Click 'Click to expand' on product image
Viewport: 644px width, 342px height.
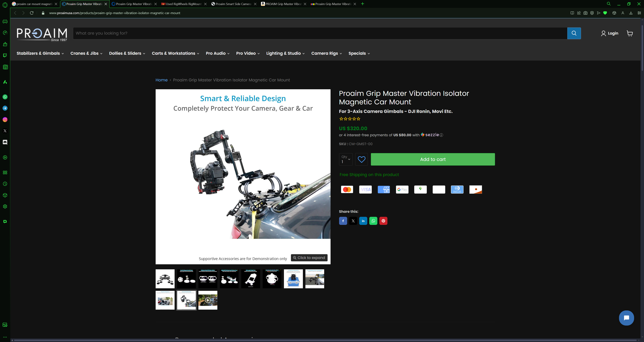tap(309, 258)
